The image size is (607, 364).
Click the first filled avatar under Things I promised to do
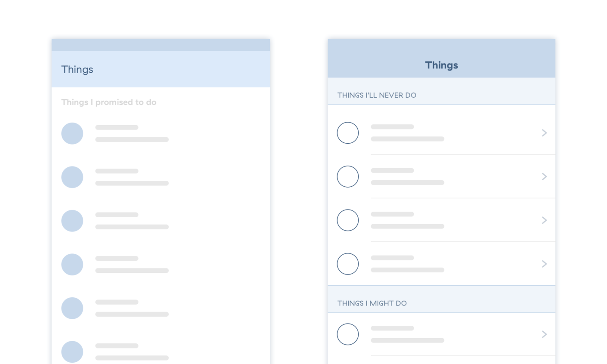click(72, 133)
